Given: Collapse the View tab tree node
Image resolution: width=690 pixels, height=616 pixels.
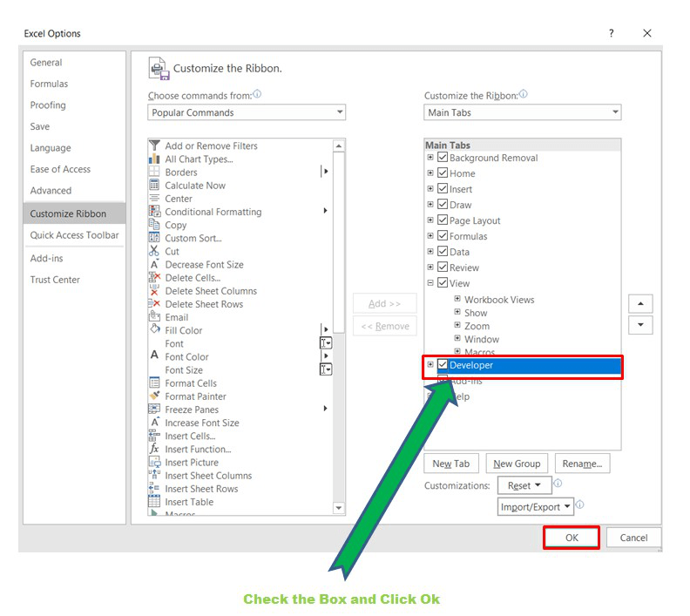Looking at the screenshot, I should pyautogui.click(x=430, y=283).
